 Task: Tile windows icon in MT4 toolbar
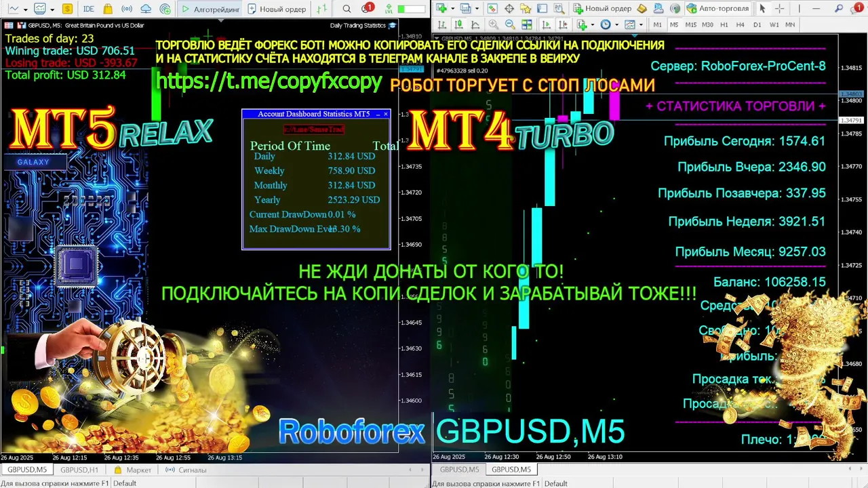click(527, 24)
